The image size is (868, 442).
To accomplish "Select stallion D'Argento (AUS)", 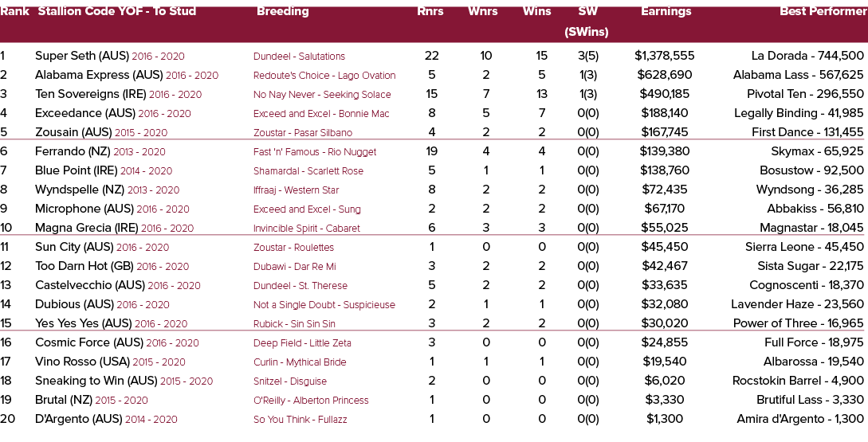I will click(x=79, y=420).
